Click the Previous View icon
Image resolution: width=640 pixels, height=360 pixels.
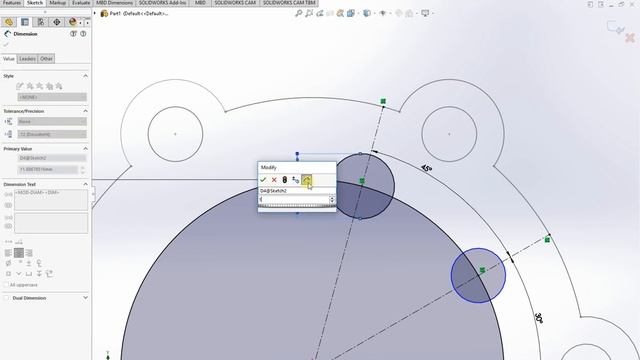pyautogui.click(x=320, y=13)
